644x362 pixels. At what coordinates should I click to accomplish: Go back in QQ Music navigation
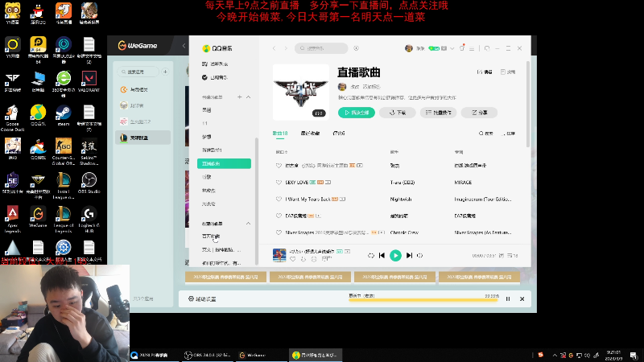coord(274,48)
